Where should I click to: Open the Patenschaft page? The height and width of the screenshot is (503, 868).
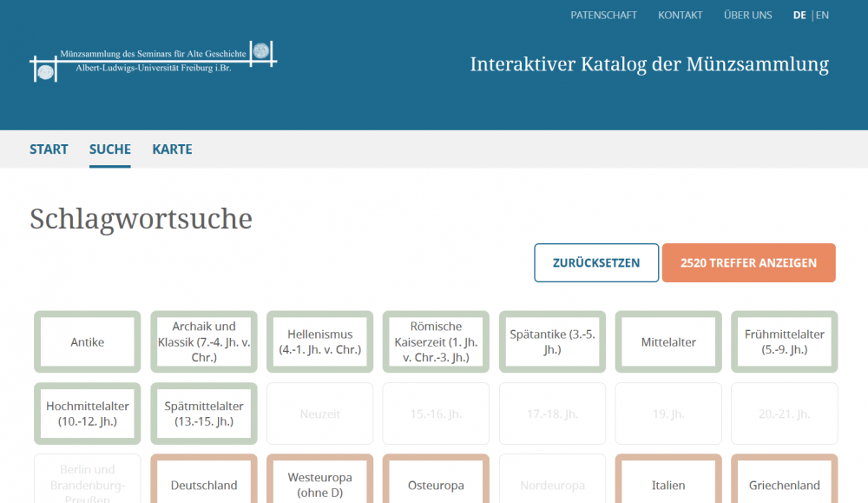click(603, 15)
